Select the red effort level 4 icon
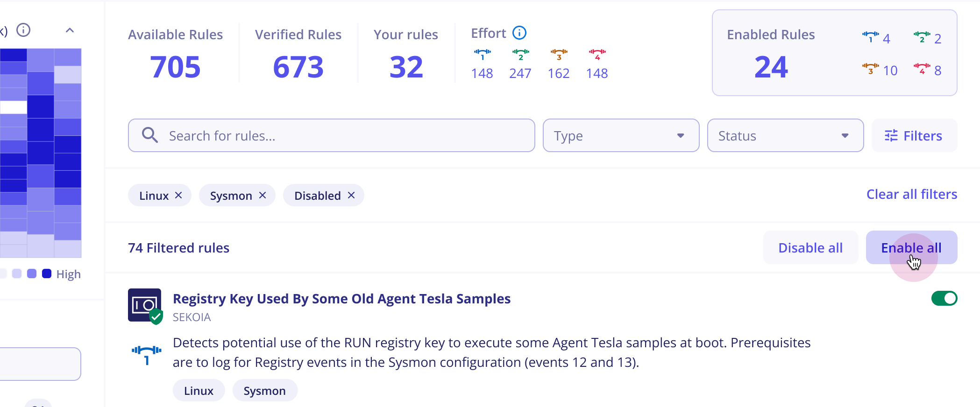The image size is (980, 407). point(597,54)
